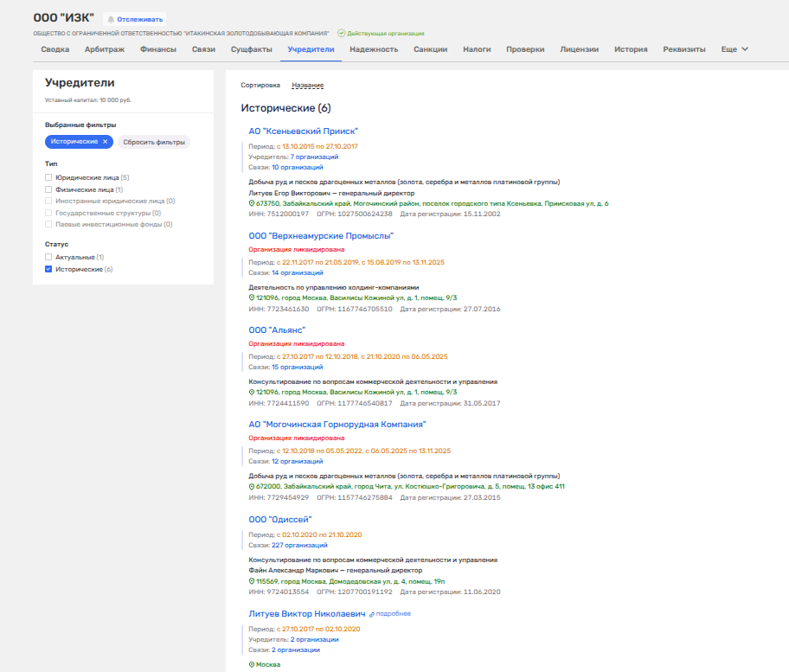Screen dimensions: 789x672
Task: Click the map pin icon for Ксеньевский Прииск address
Action: (252, 203)
